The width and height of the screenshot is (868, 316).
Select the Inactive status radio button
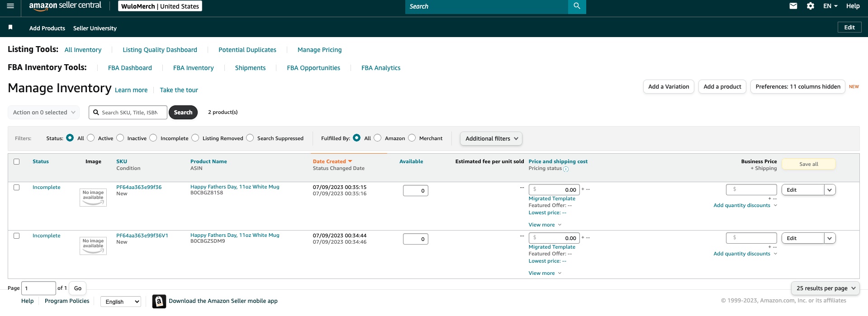click(x=120, y=138)
